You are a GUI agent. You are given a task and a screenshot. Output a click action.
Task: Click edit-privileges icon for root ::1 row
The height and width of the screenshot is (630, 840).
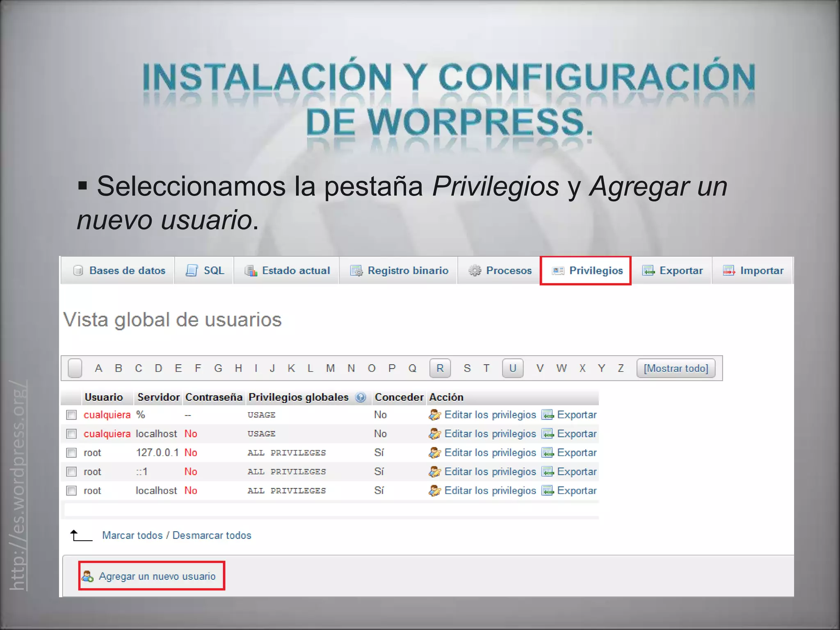435,472
